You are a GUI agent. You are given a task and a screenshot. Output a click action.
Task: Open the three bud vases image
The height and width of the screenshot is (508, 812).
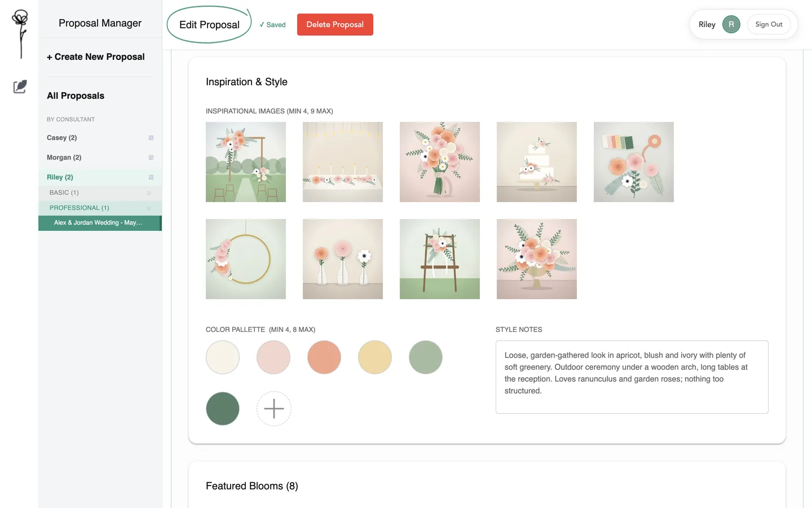coord(343,259)
